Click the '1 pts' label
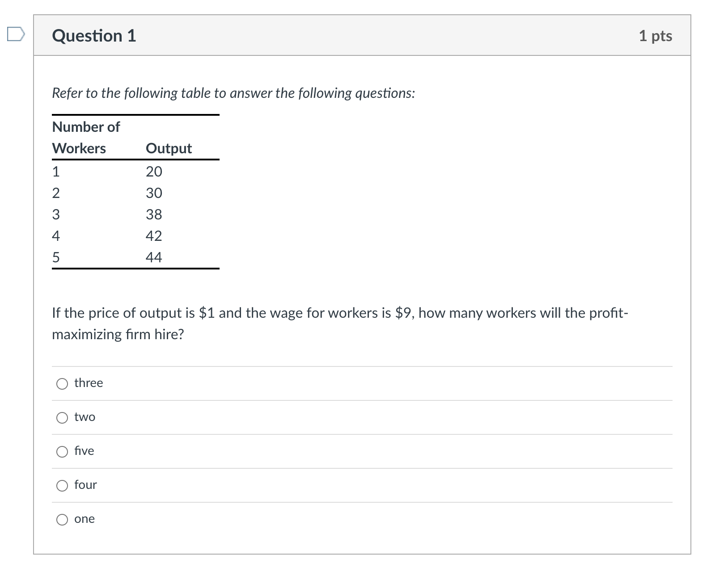 (x=656, y=36)
